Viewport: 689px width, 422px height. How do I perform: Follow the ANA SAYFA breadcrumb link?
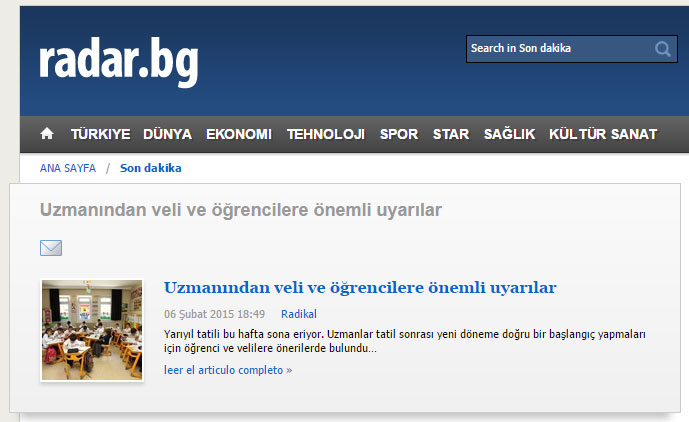[x=68, y=168]
